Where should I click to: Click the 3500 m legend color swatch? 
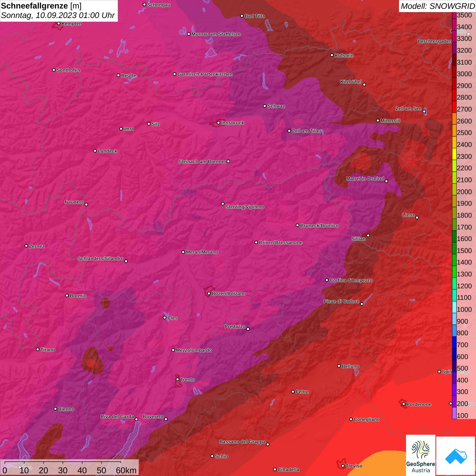pyautogui.click(x=454, y=15)
